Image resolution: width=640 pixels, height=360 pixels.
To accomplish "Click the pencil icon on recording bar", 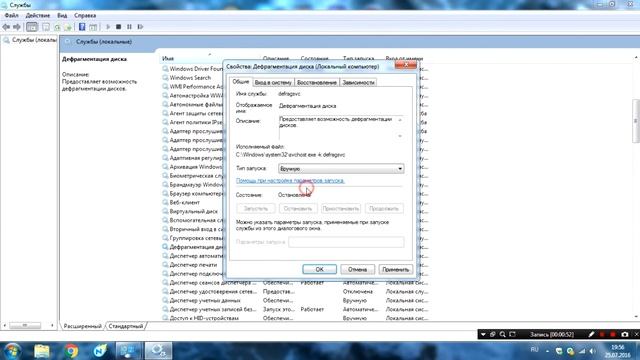I will click(x=591, y=334).
